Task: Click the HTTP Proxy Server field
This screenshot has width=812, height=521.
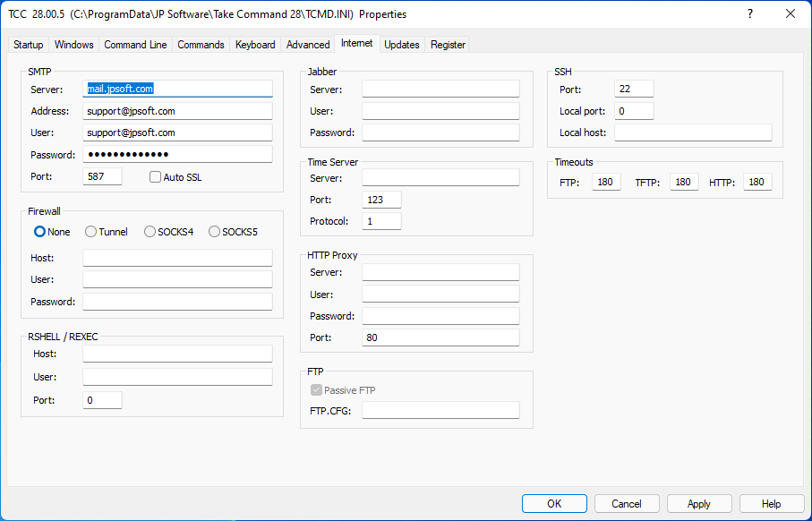Action: pyautogui.click(x=440, y=272)
